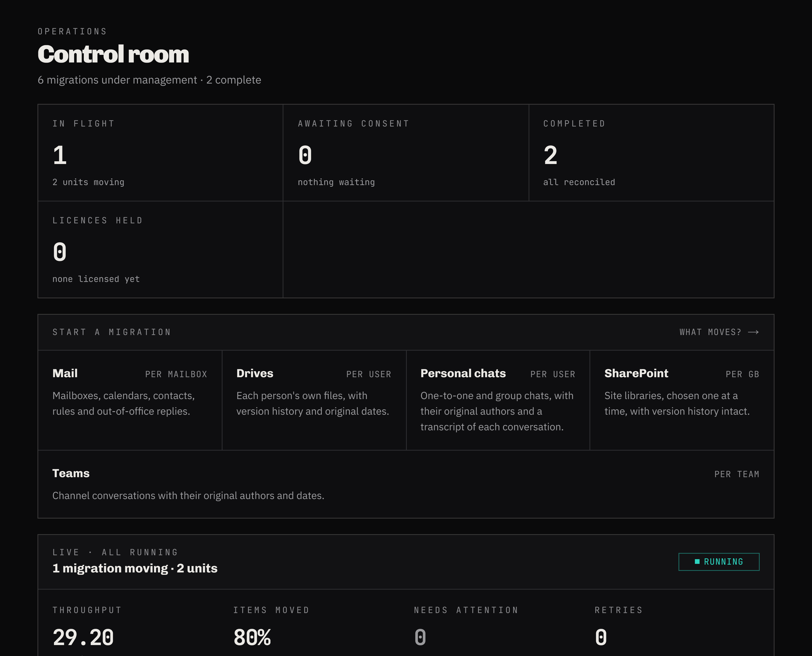Open the Awaiting Consent stat tile

pyautogui.click(x=406, y=153)
